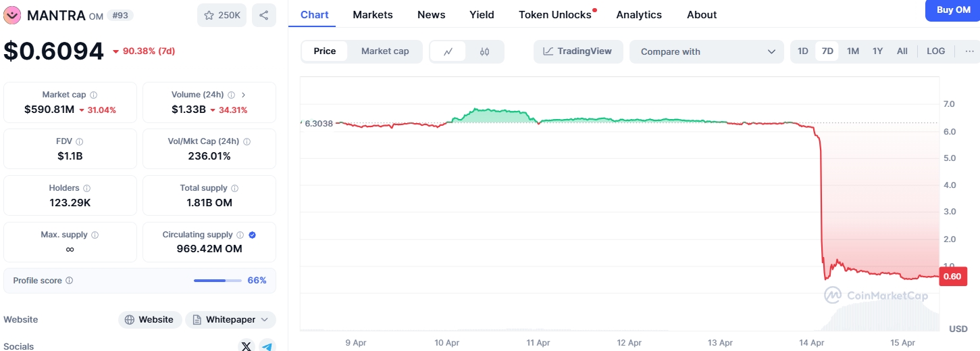Click the 250K watchlist count
The height and width of the screenshot is (351, 980).
pyautogui.click(x=229, y=15)
